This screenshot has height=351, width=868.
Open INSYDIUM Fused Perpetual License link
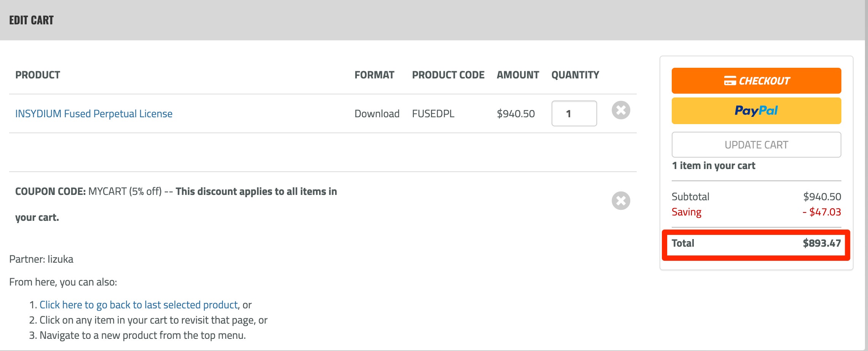94,114
